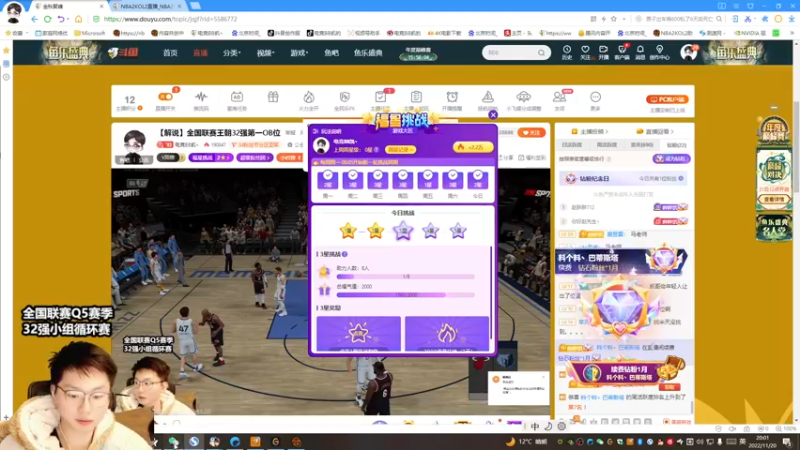The height and width of the screenshot is (450, 800).
Task: Switch to the NBA2KOL2 browser tab
Action: pos(146,6)
